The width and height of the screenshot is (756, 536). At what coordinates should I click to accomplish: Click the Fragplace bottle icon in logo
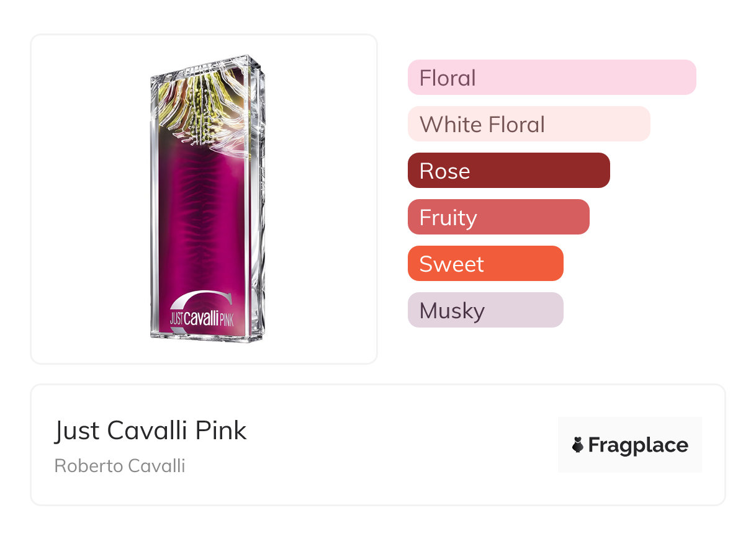(x=578, y=445)
